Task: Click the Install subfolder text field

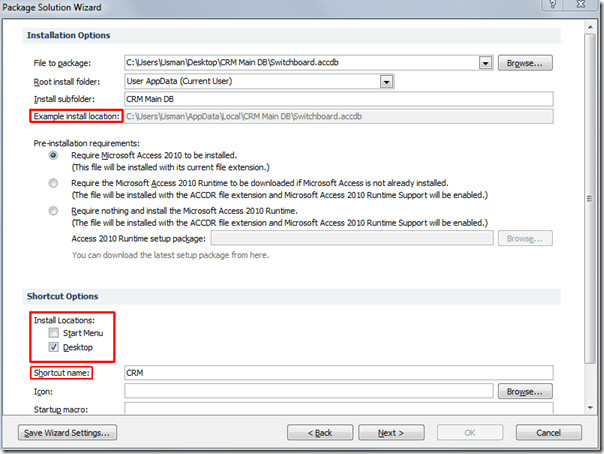Action: [x=339, y=99]
